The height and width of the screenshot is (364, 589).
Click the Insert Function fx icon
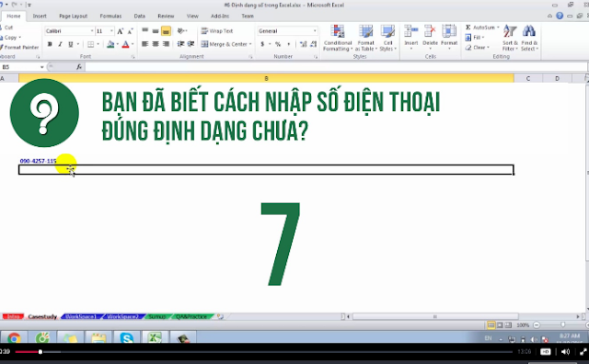(x=79, y=67)
